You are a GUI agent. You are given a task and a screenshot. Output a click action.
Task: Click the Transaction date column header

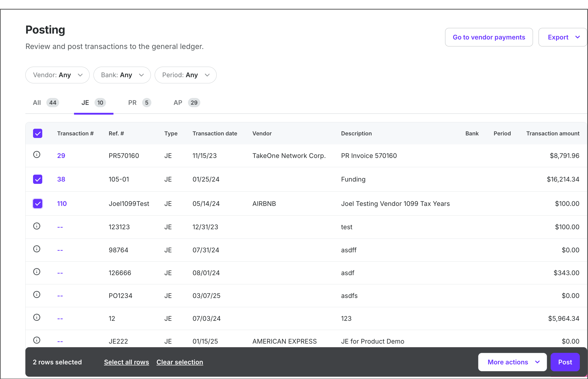click(215, 133)
